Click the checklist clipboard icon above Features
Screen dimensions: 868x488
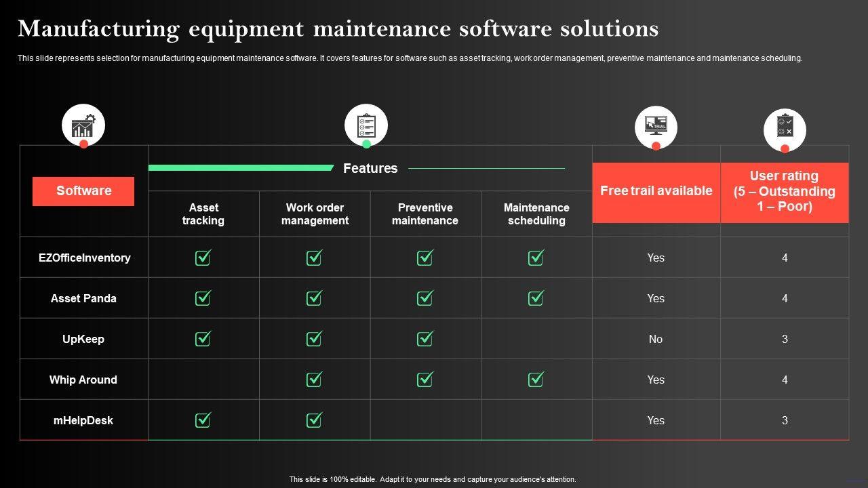click(366, 125)
